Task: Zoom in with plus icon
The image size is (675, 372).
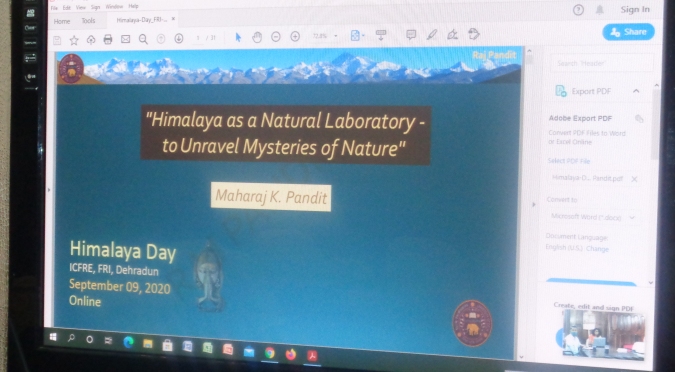Action: tap(295, 36)
